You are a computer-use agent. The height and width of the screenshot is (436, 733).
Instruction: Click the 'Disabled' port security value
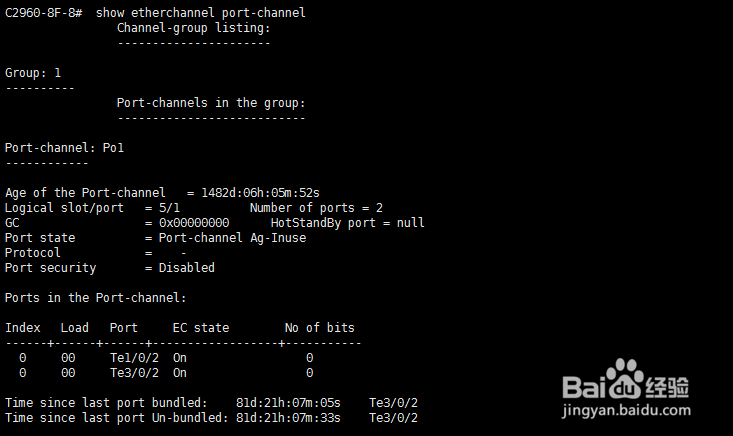pos(187,268)
